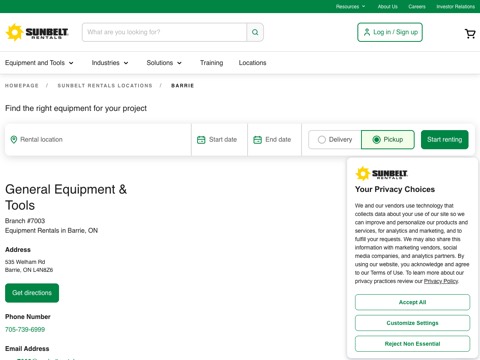Open the About Us link
This screenshot has height=360, width=480.
[387, 7]
